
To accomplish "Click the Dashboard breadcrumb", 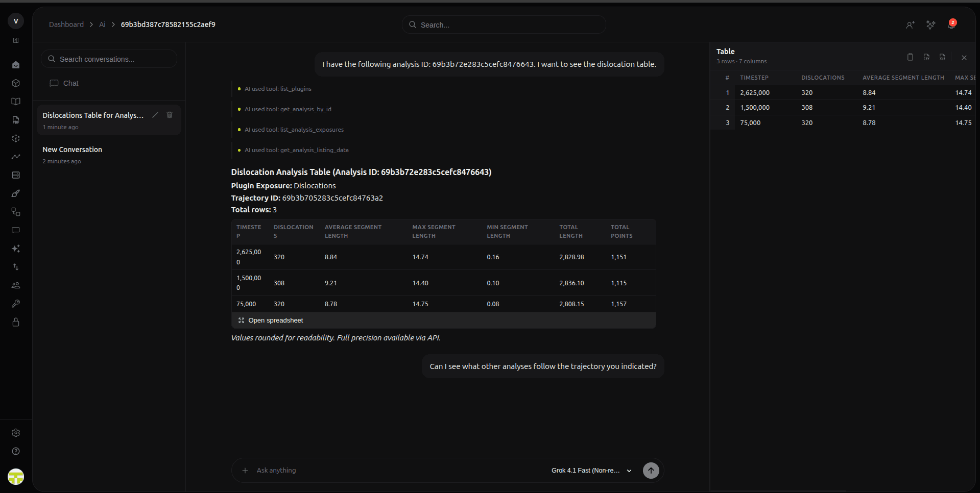I will pyautogui.click(x=66, y=24).
